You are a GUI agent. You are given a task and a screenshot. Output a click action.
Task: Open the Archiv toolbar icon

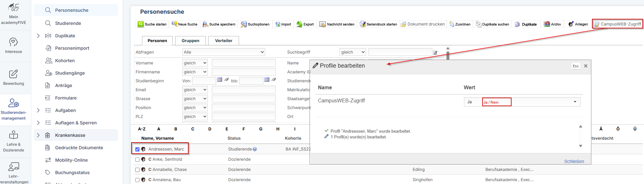547,24
